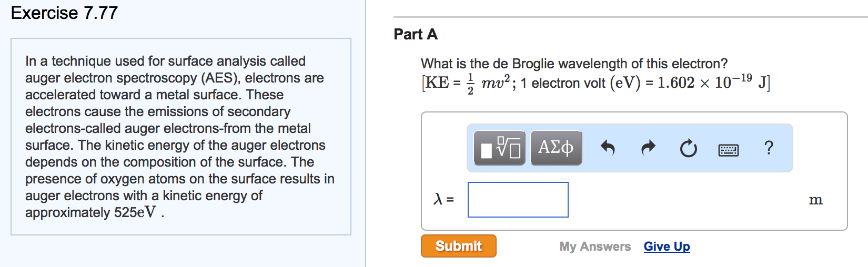Open help with the question mark icon

[x=769, y=148]
